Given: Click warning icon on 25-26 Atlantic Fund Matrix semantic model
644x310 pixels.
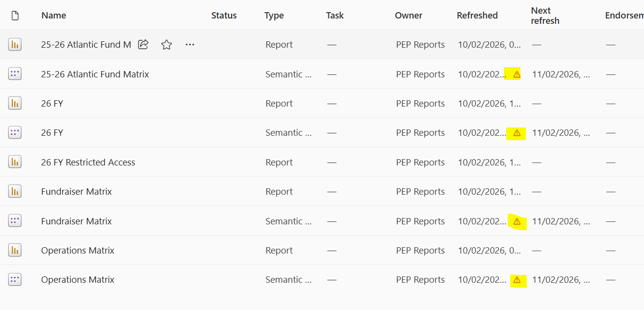Looking at the screenshot, I should tap(517, 74).
